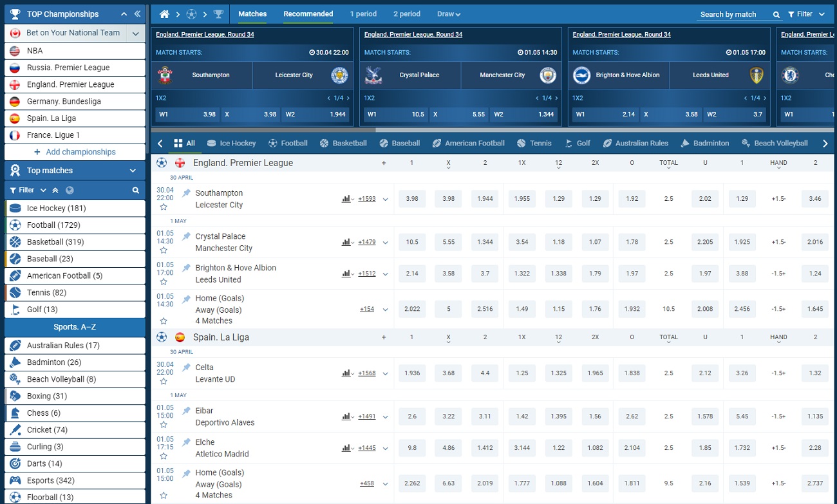Open the TOTAL column dropdown in England header
This screenshot has width=837, height=504.
point(668,164)
